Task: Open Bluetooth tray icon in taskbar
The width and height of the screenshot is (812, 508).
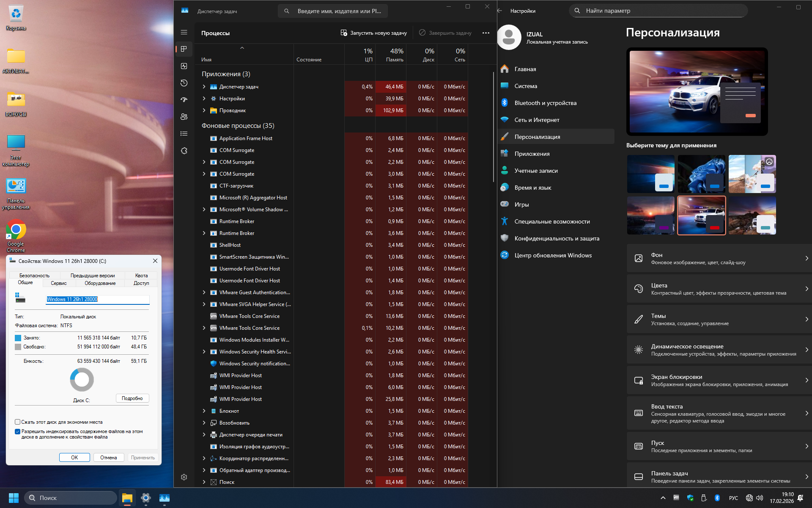Action: (717, 498)
